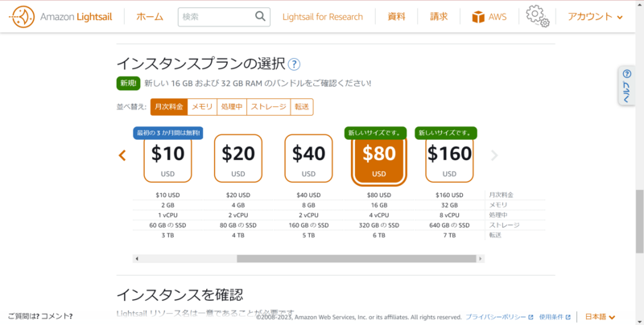
Task: Open the settings gears icon
Action: (x=537, y=16)
